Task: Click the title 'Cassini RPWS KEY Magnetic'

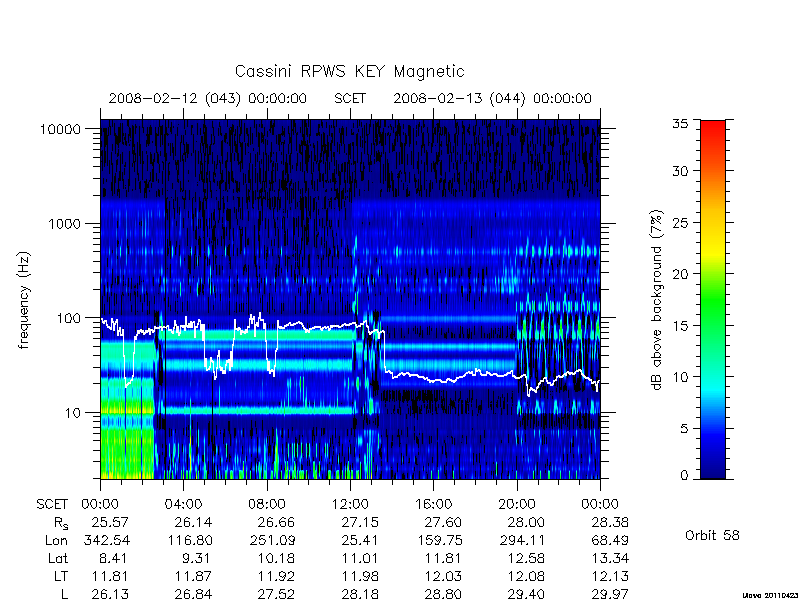Action: point(349,71)
